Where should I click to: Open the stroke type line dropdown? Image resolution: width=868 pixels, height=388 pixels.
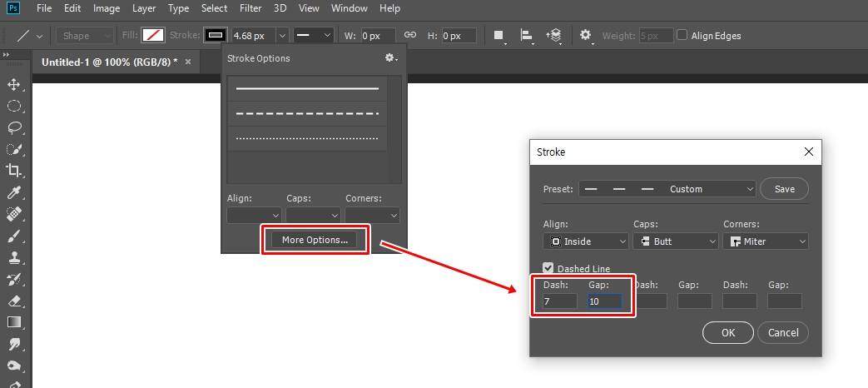(313, 36)
